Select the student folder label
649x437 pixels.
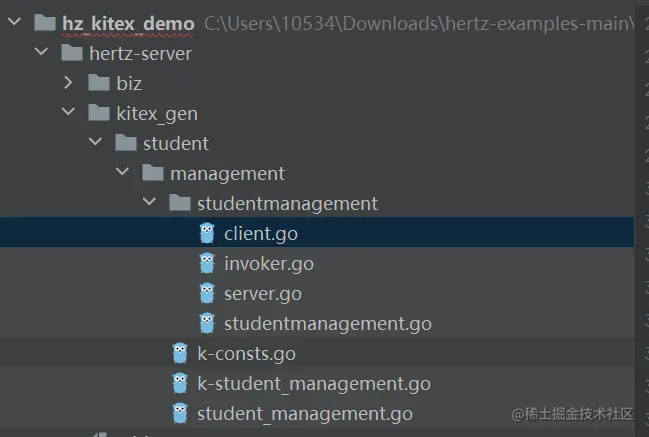click(x=176, y=144)
